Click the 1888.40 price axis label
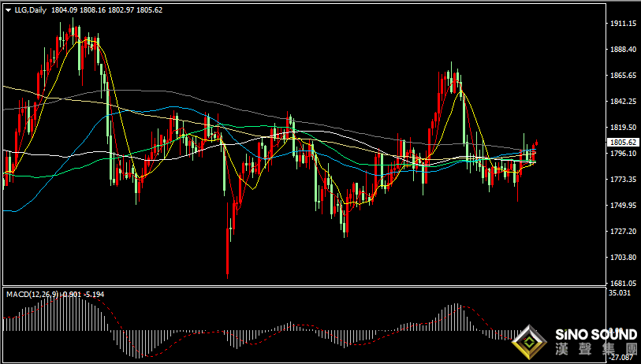Screen dimensions: 641x364 623,50
